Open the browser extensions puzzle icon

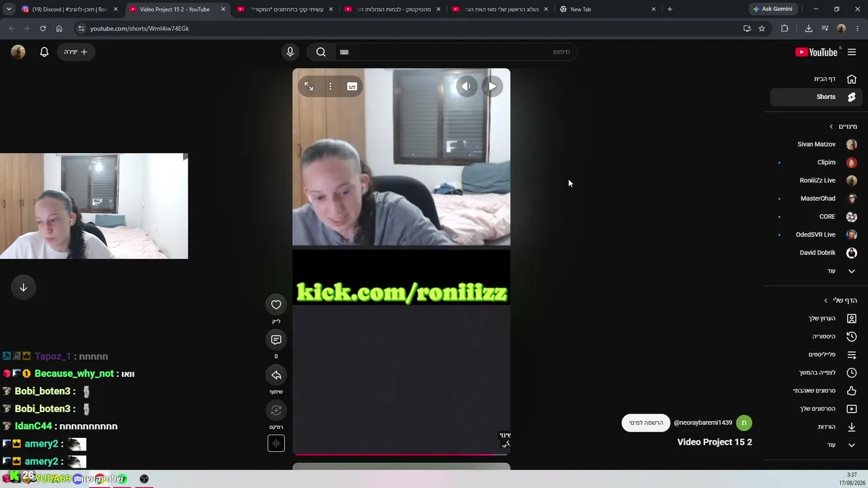click(x=785, y=28)
